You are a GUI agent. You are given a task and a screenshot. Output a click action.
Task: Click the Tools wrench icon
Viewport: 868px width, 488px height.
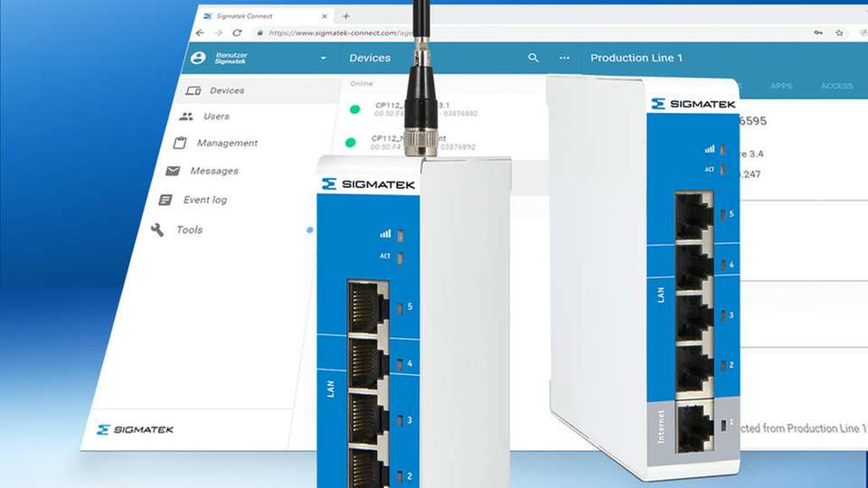(157, 230)
